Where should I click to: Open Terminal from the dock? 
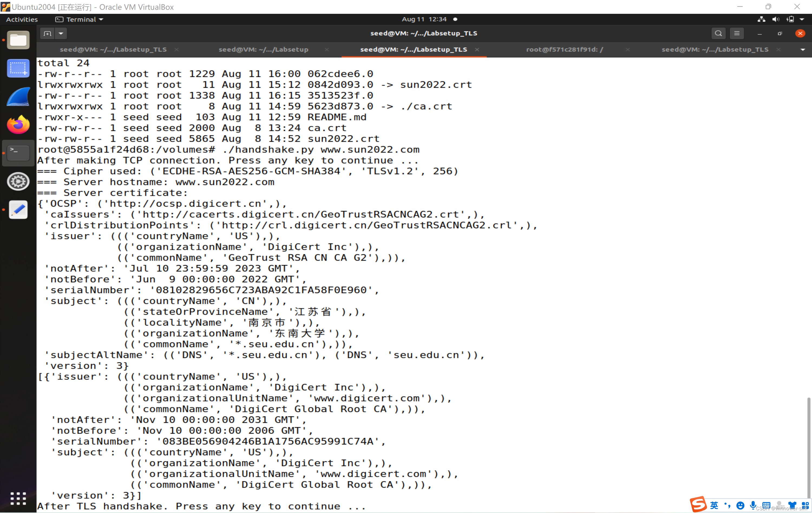point(18,153)
